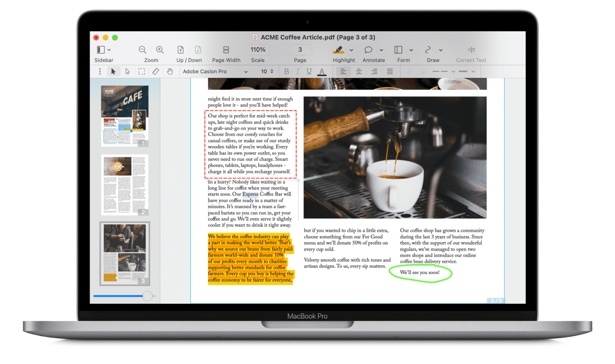Open the Sidebar view options dropdown
Screen dimensions: 615x364
(109, 50)
